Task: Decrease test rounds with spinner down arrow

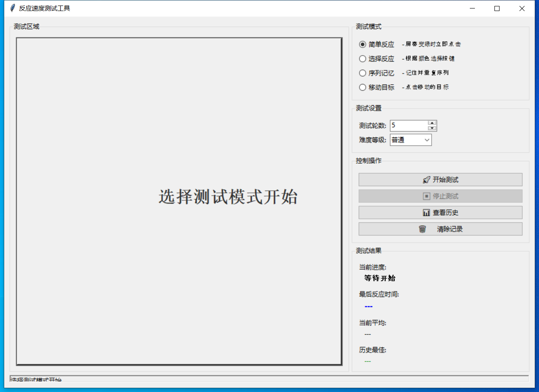Action: click(432, 128)
